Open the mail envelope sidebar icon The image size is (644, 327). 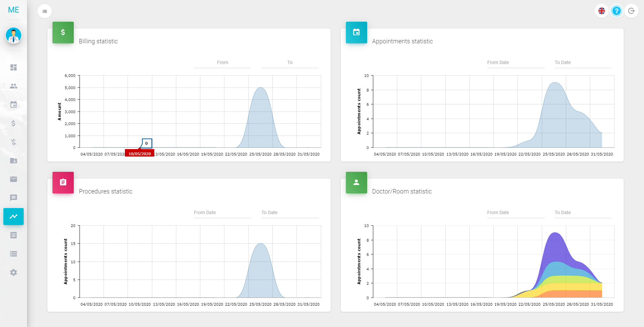pyautogui.click(x=14, y=179)
